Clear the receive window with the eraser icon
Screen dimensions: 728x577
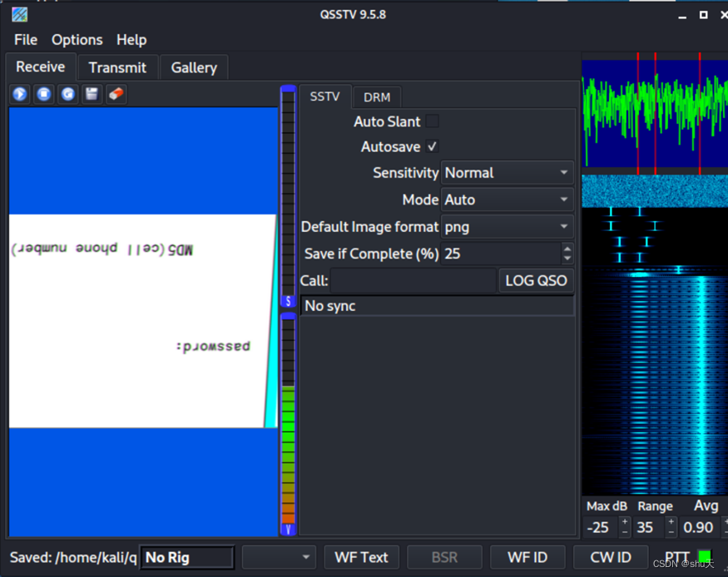point(116,94)
